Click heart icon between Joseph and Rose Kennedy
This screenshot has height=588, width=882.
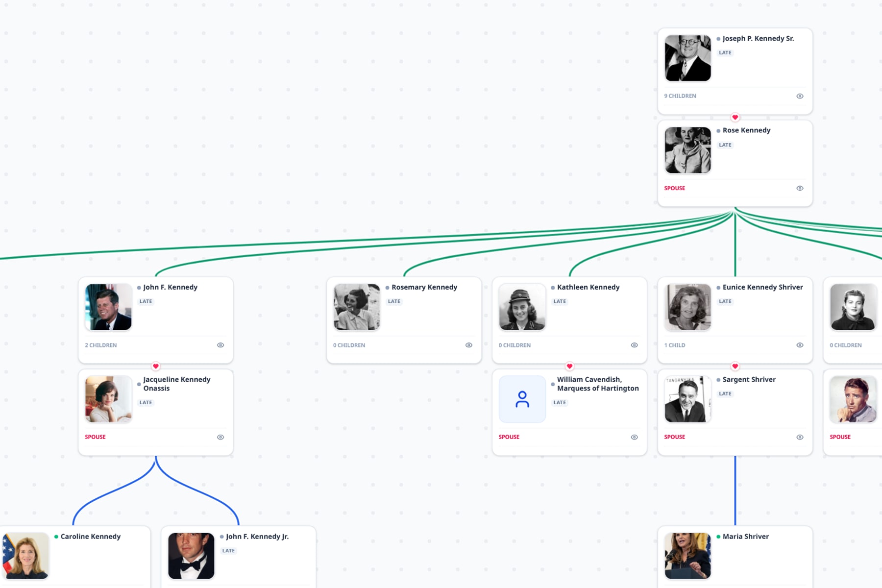pyautogui.click(x=735, y=118)
